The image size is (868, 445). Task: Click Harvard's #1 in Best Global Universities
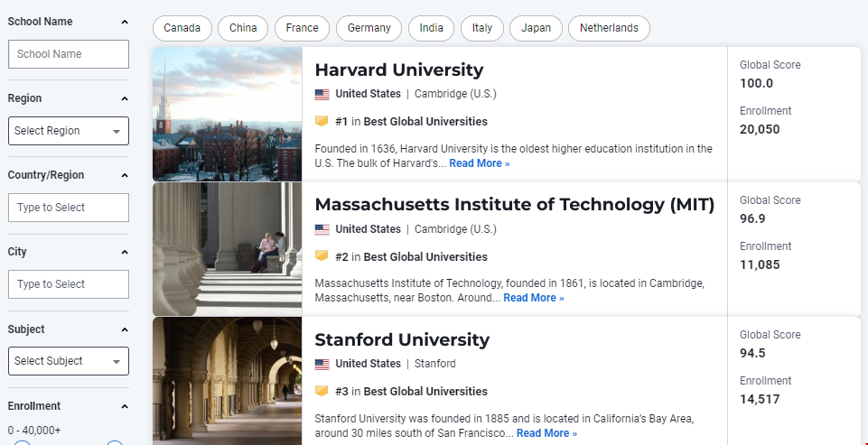(x=411, y=122)
